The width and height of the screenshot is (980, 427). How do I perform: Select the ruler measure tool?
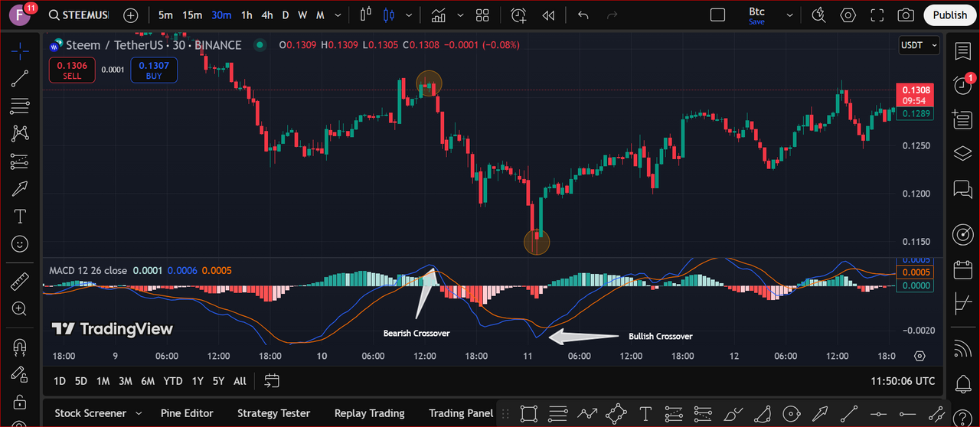click(x=20, y=281)
